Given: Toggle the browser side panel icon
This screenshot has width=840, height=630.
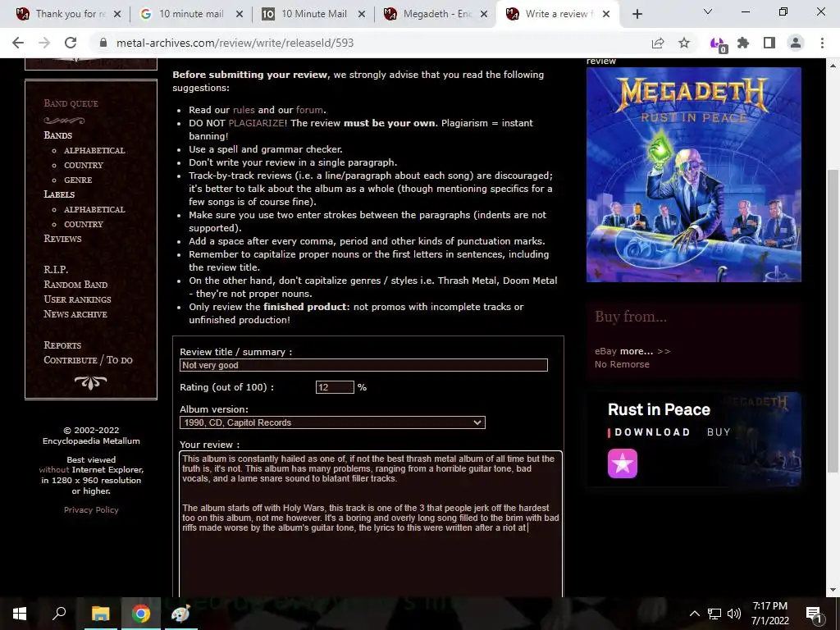Looking at the screenshot, I should click(769, 43).
